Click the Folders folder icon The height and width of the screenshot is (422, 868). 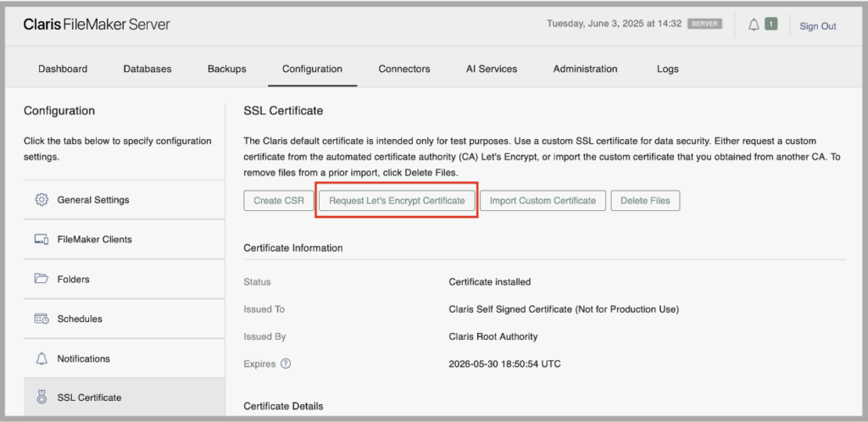(x=42, y=279)
